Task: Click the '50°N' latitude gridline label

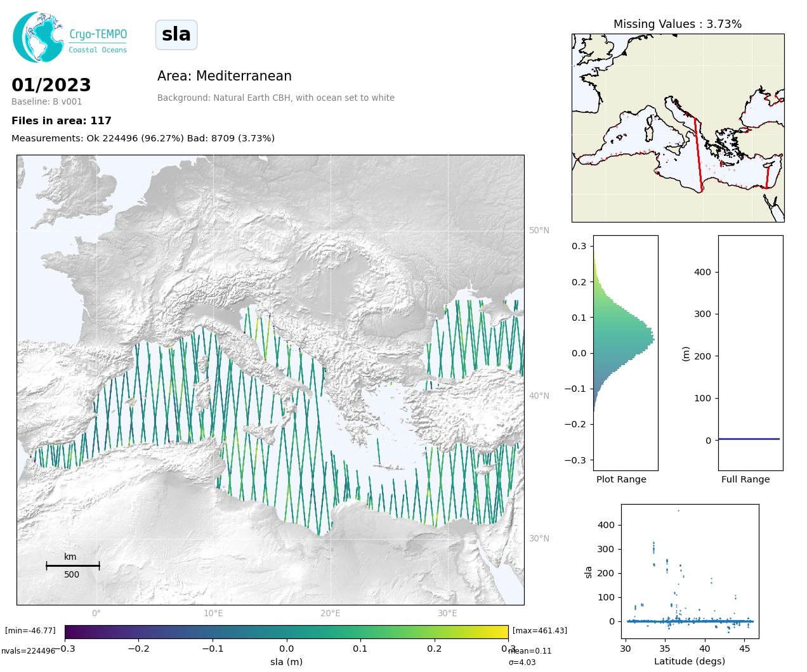Action: 539,230
